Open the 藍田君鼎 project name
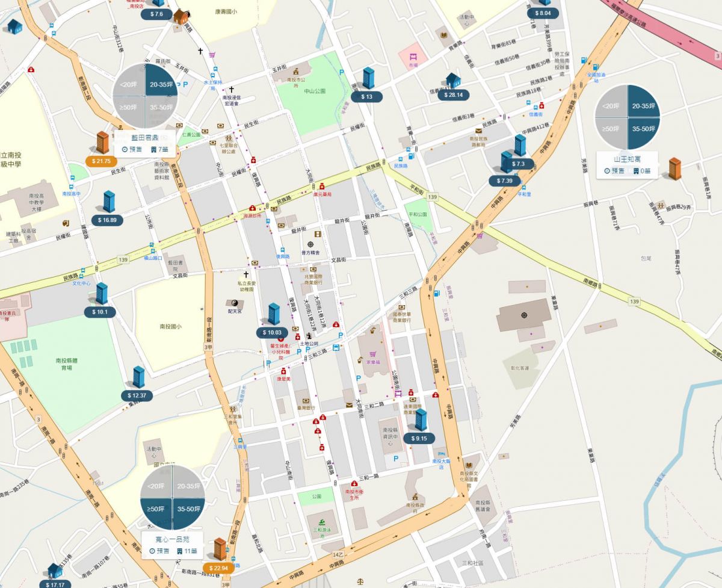The image size is (722, 588). (x=145, y=137)
